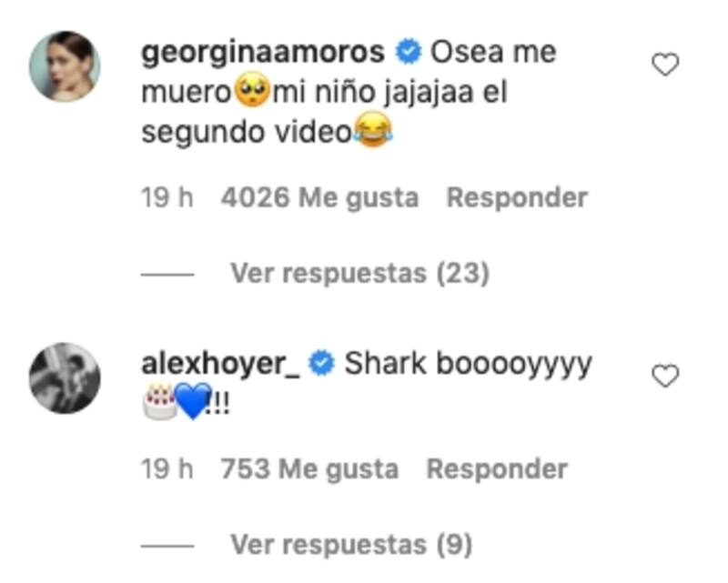The height and width of the screenshot is (583, 728).
Task: Expand Ver respuestas (9)
Action: coord(351,544)
